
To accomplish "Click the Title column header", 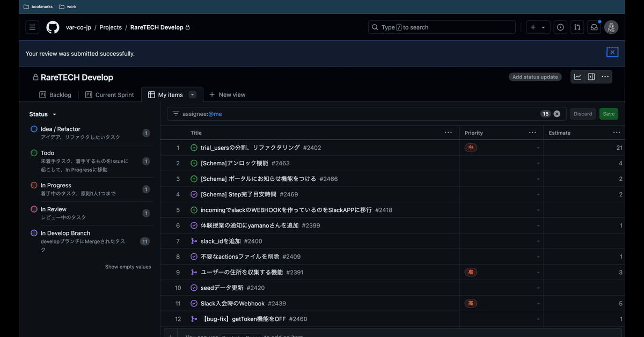I will [x=196, y=133].
